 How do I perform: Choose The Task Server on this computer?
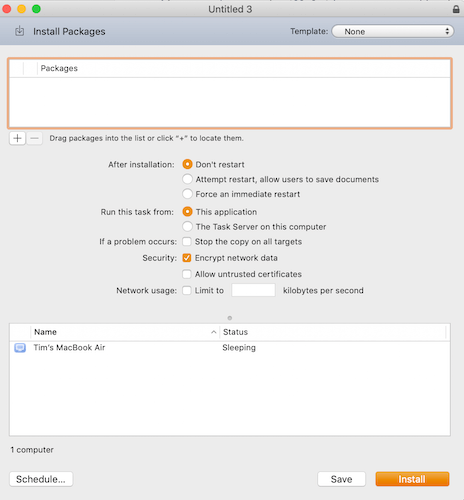(187, 226)
